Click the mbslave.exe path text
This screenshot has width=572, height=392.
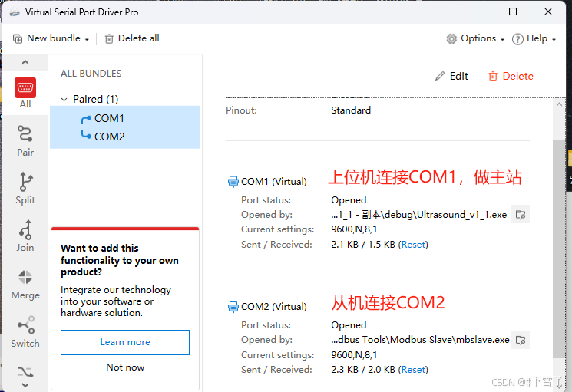coord(420,340)
